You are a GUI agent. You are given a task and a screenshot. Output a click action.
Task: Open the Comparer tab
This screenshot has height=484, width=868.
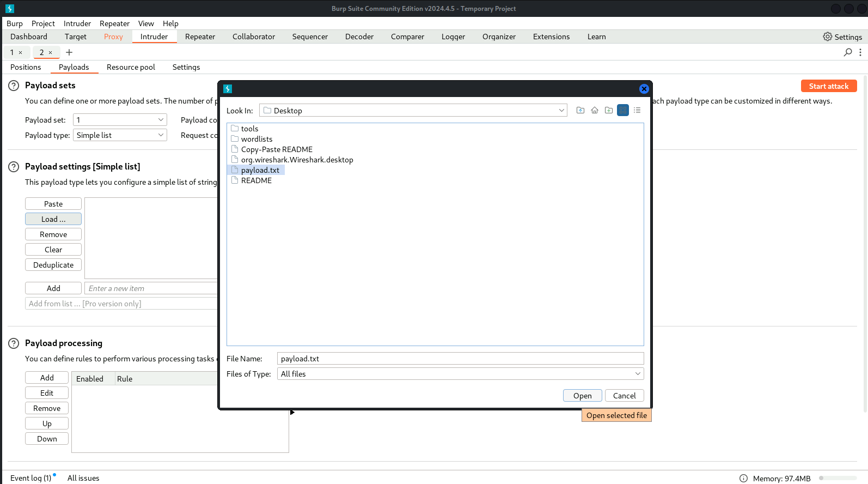tap(407, 37)
